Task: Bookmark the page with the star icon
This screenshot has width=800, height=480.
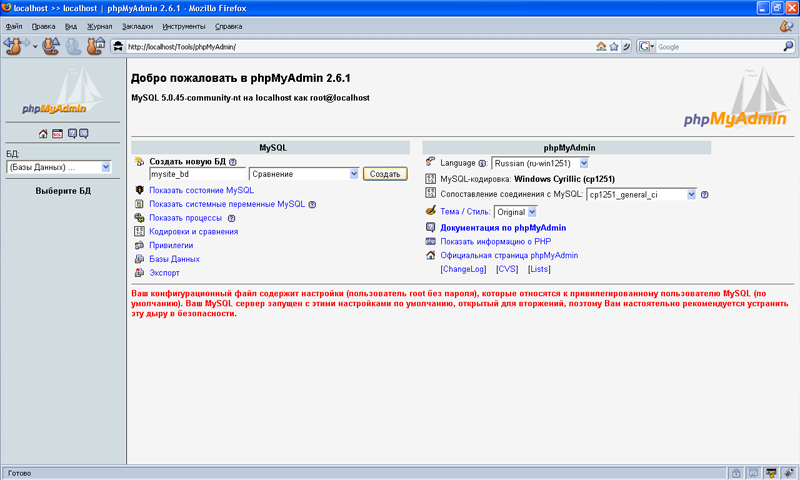Action: tap(614, 46)
